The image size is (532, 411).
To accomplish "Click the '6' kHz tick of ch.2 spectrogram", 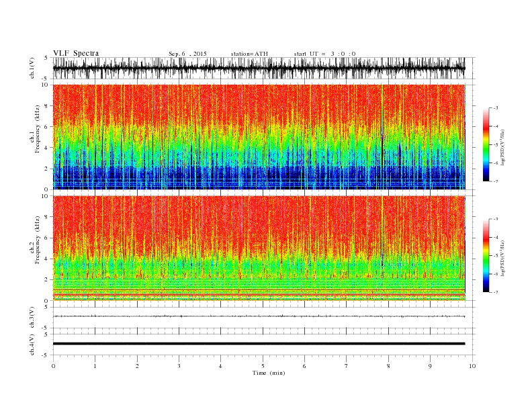I will [46, 238].
